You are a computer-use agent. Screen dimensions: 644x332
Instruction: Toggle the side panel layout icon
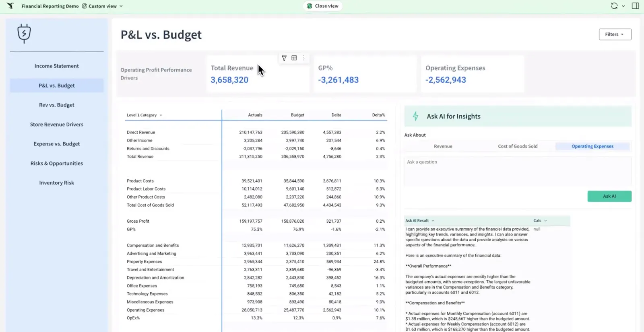(x=635, y=6)
